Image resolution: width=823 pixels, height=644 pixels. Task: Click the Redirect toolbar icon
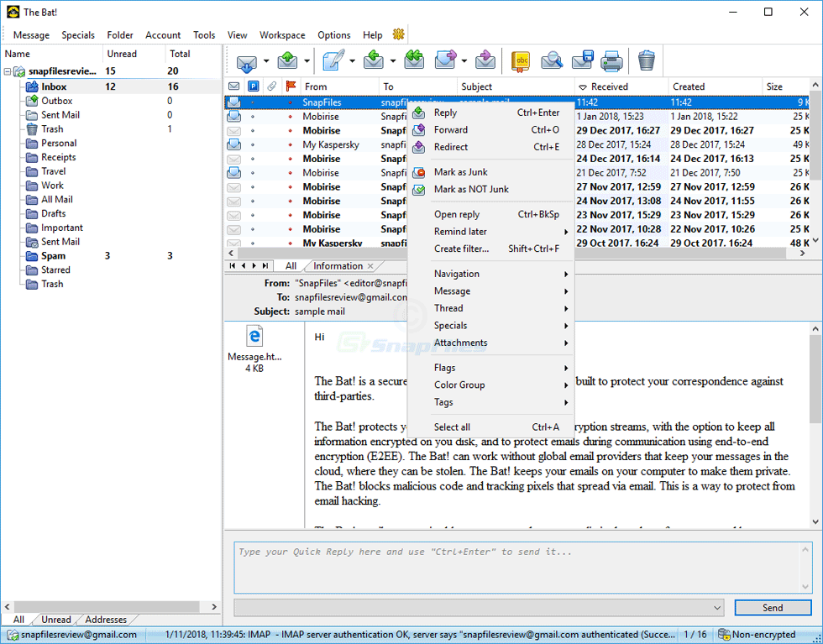[485, 60]
